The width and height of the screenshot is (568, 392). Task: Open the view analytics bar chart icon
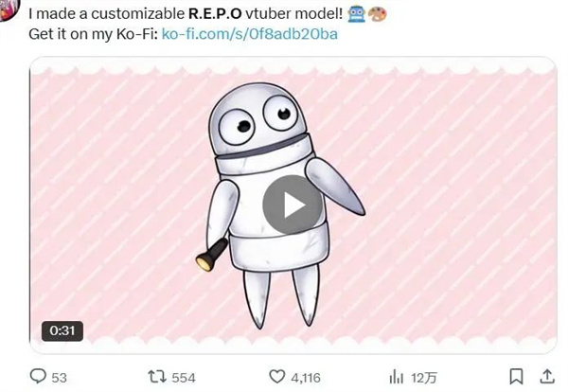pyautogui.click(x=396, y=378)
